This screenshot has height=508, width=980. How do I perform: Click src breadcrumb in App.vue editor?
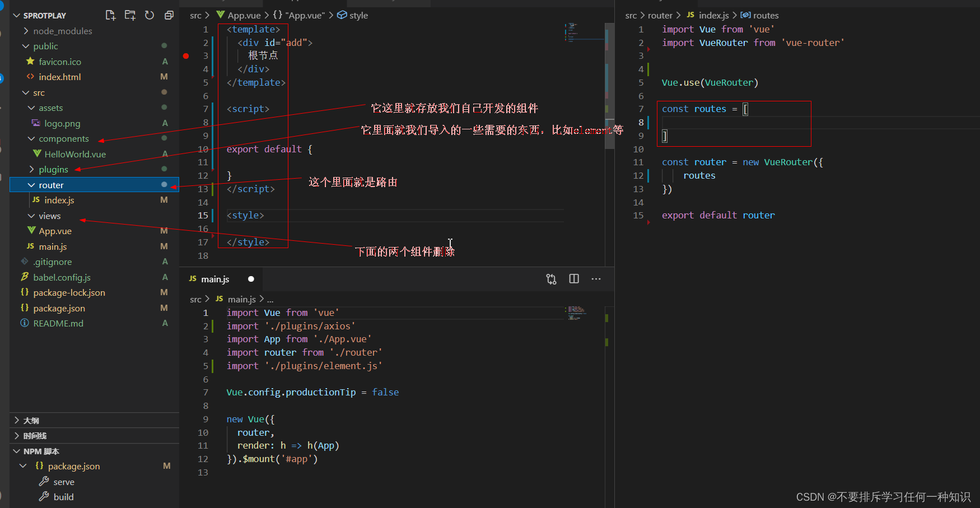pos(195,16)
